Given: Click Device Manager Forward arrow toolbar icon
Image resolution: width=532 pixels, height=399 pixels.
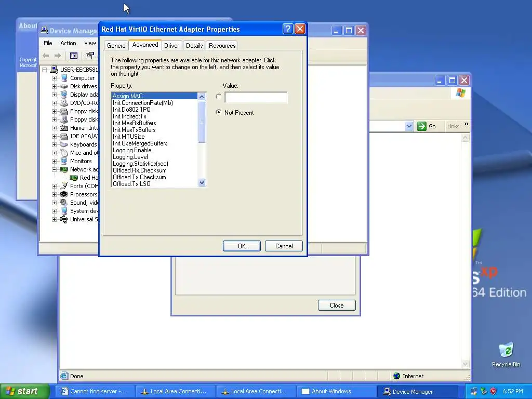Looking at the screenshot, I should click(x=58, y=56).
